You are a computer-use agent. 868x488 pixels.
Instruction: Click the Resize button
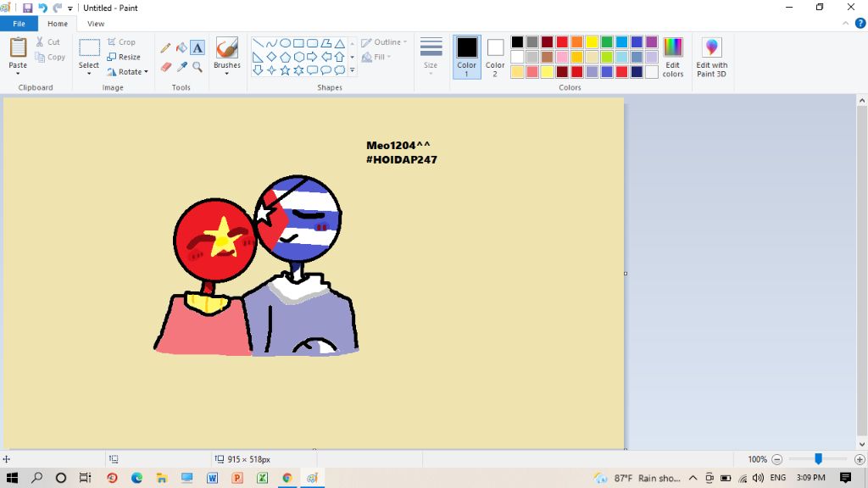124,57
